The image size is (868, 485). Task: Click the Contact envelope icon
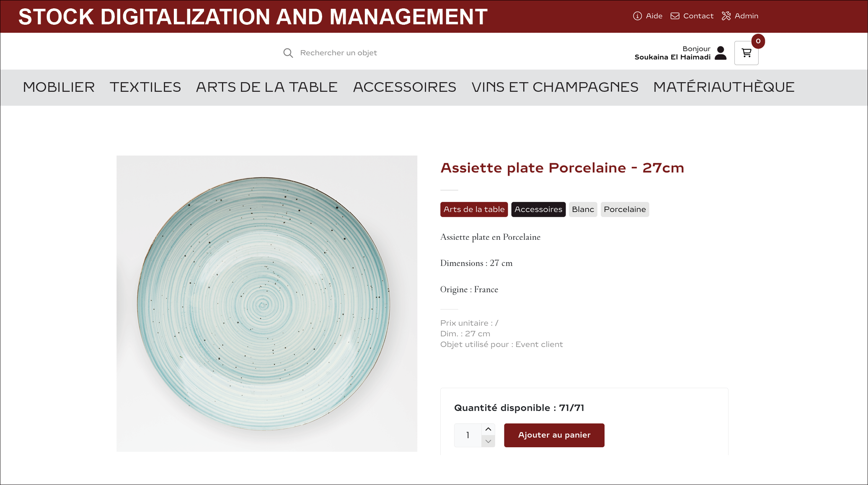tap(675, 16)
